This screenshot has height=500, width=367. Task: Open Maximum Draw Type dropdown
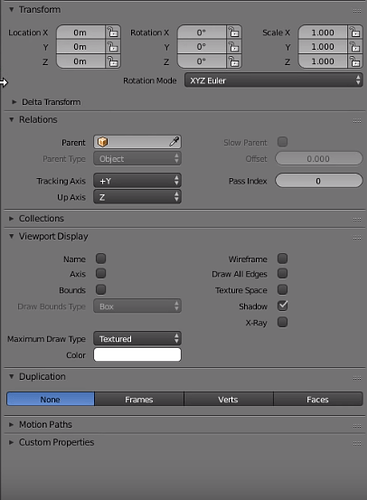[x=137, y=339]
